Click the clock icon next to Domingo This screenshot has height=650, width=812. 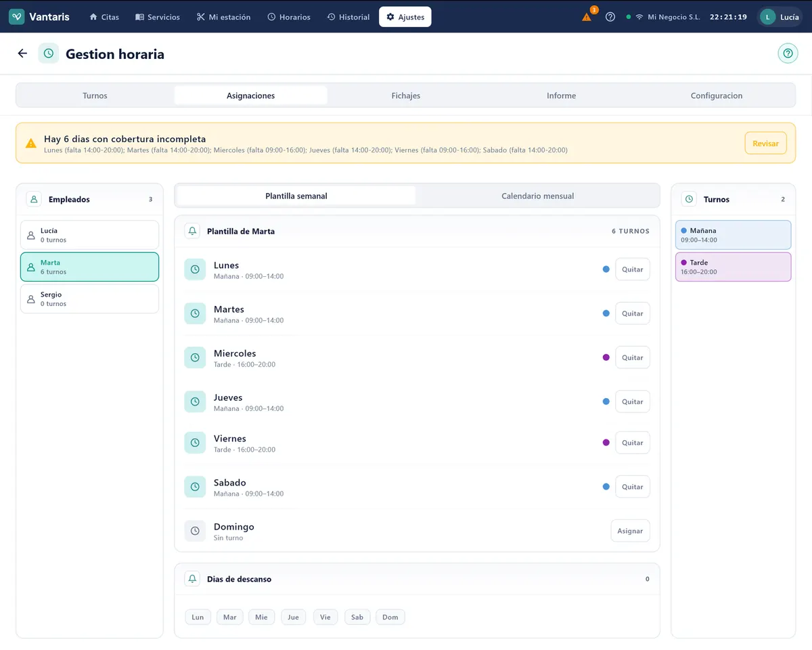195,531
